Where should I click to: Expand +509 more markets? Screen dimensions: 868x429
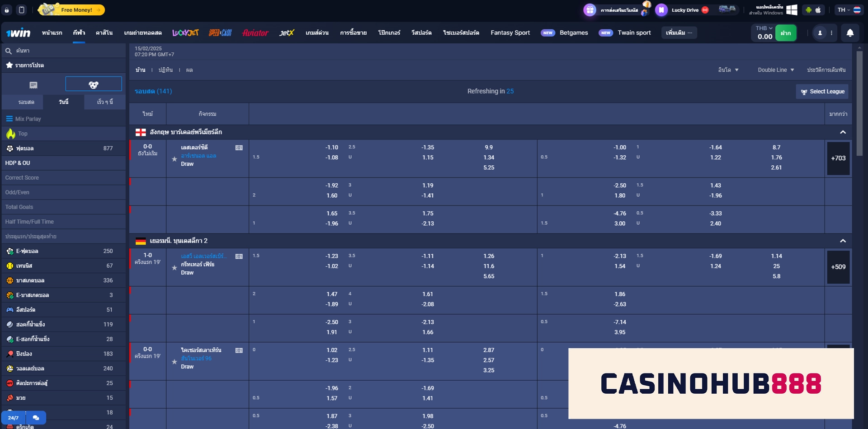838,267
